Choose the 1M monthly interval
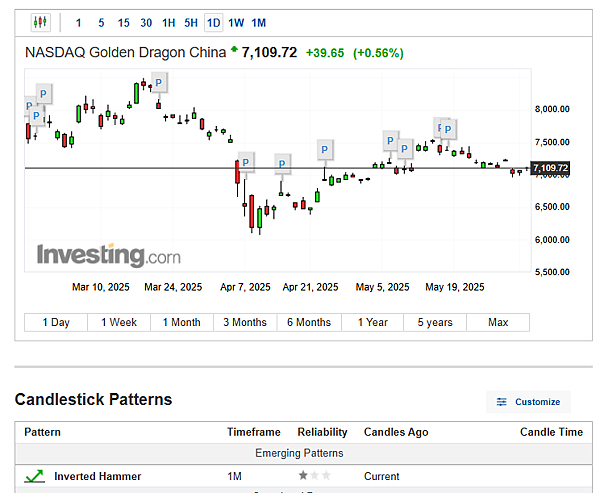The width and height of the screenshot is (600, 493). pos(258,22)
